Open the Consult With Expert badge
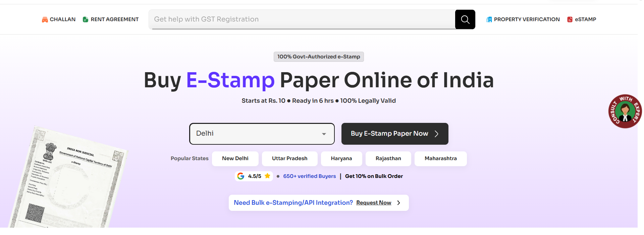The width and height of the screenshot is (644, 235). (x=625, y=111)
